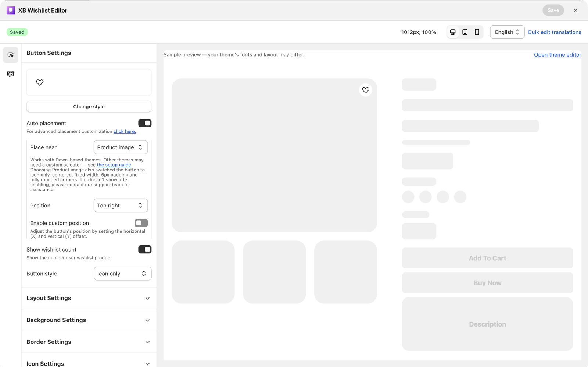Click the Buy Now preview button
588x367 pixels.
(x=487, y=283)
